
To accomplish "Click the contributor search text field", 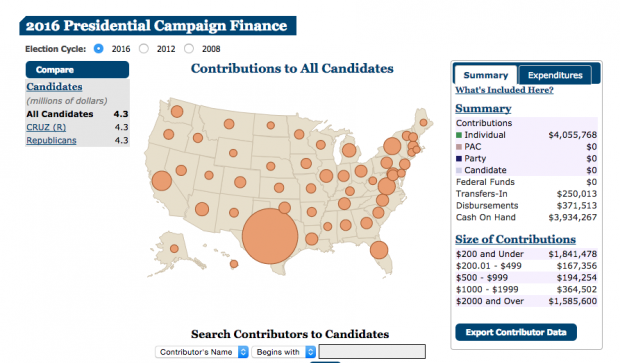I will (372, 352).
